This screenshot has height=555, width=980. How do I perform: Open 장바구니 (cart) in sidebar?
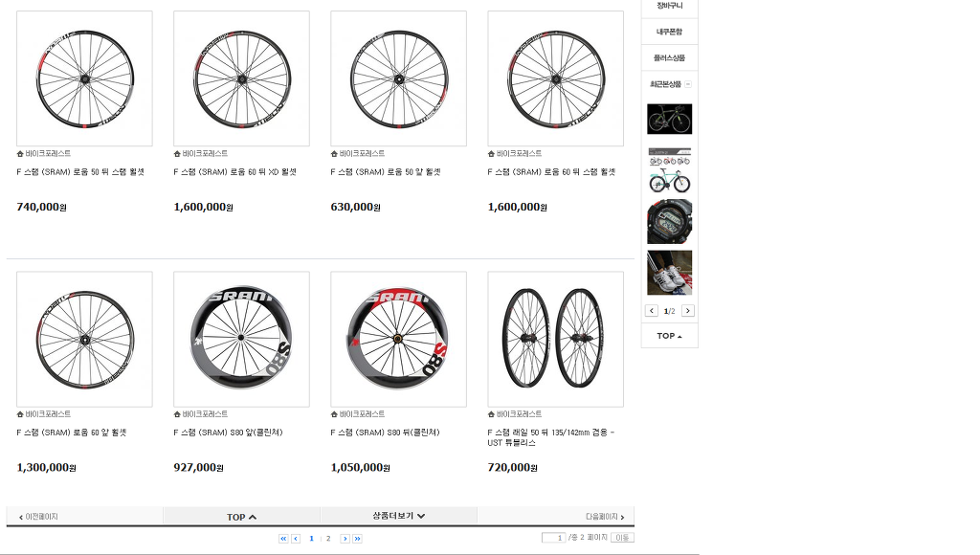669,7
